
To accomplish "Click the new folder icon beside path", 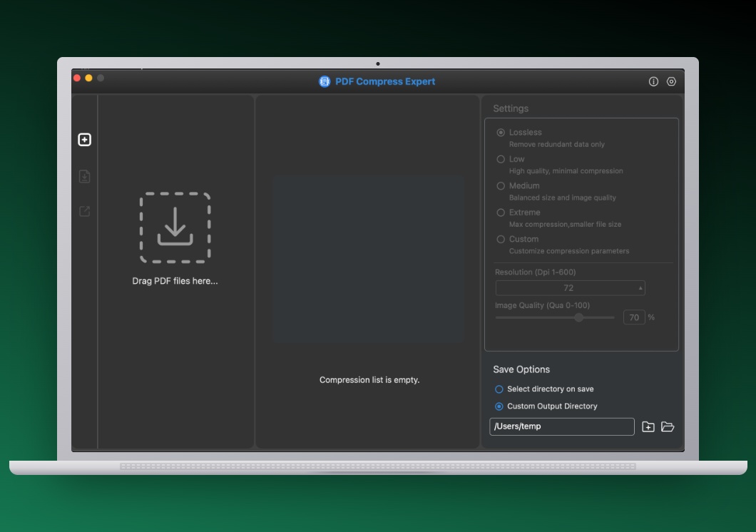I will pos(648,426).
